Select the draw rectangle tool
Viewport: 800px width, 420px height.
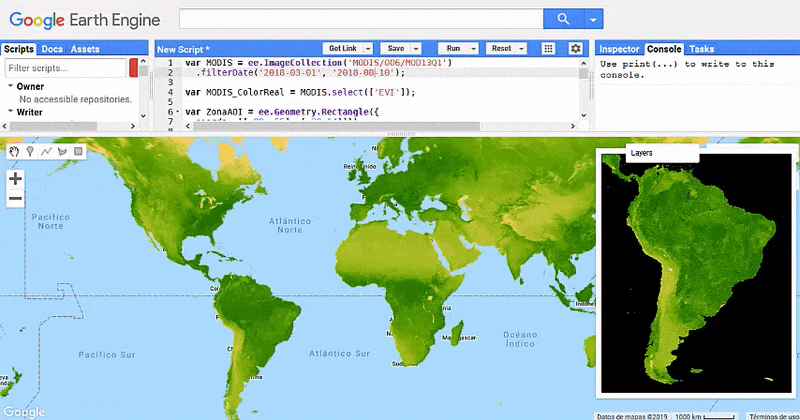click(x=78, y=152)
